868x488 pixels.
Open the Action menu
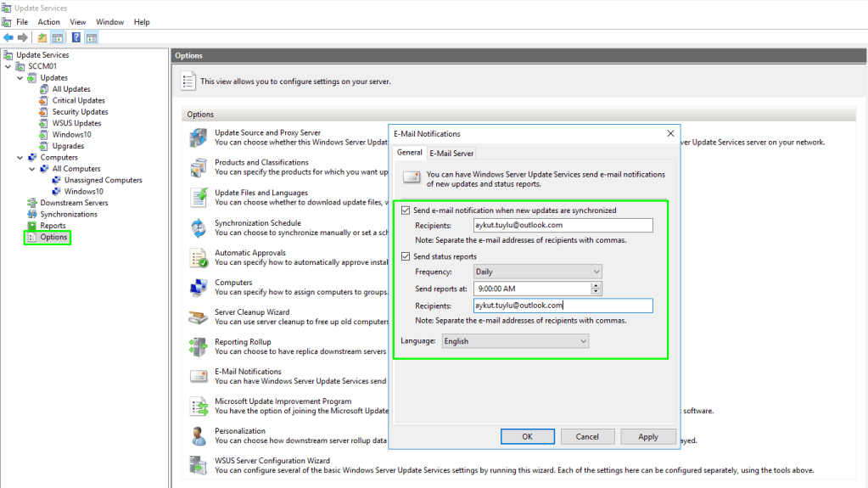49,22
